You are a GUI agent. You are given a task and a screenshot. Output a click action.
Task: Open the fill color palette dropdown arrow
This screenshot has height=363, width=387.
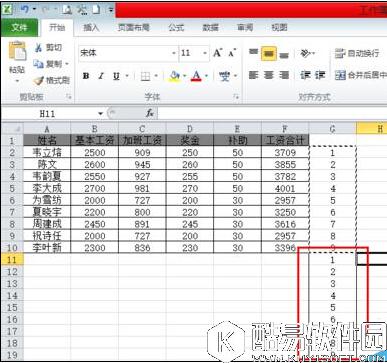pos(184,76)
